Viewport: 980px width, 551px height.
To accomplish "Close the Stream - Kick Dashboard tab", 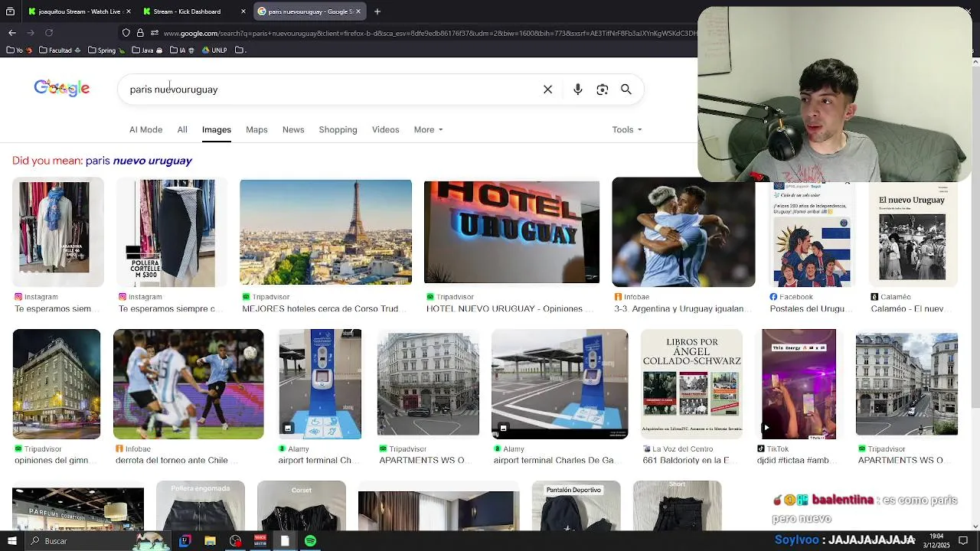I will pyautogui.click(x=243, y=11).
